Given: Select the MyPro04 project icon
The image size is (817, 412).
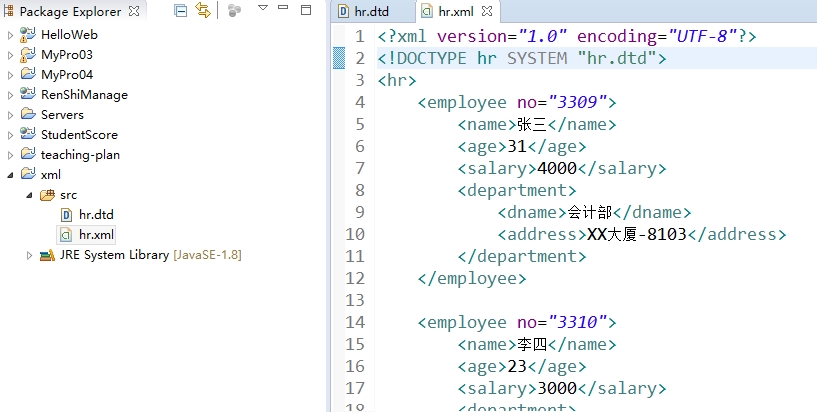Looking at the screenshot, I should 28,74.
